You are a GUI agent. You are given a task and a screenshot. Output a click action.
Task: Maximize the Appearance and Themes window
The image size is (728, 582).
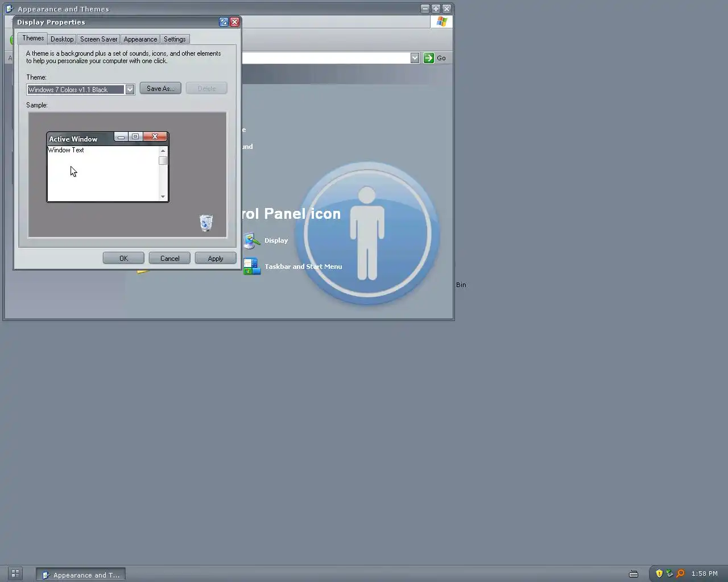click(436, 9)
